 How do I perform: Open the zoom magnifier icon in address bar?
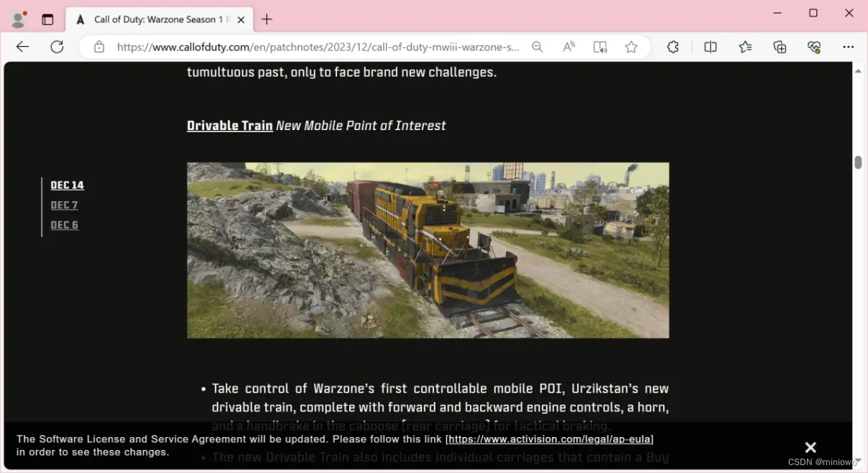click(x=537, y=47)
